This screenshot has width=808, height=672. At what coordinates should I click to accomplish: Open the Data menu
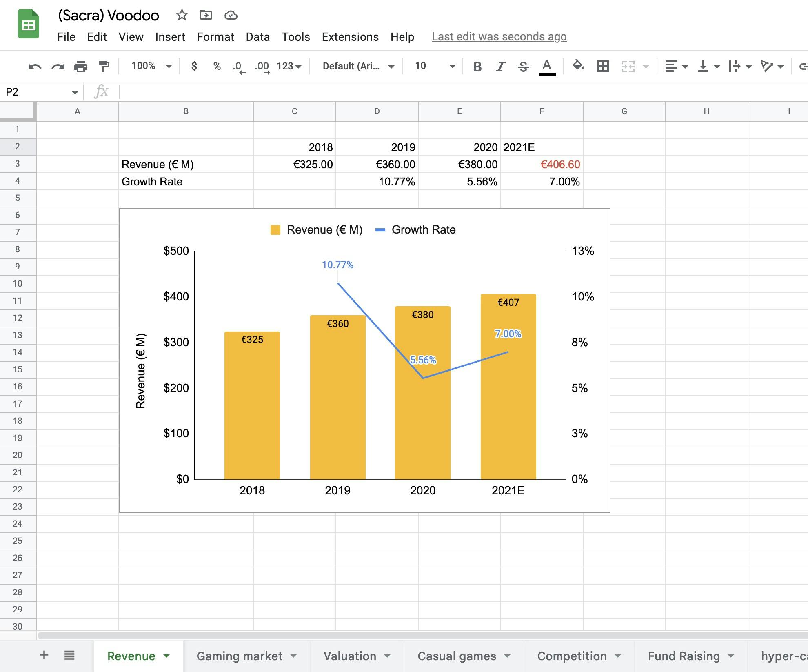257,37
